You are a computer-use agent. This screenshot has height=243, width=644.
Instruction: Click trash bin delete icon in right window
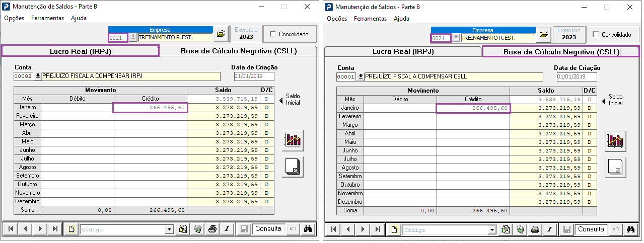coord(520,229)
